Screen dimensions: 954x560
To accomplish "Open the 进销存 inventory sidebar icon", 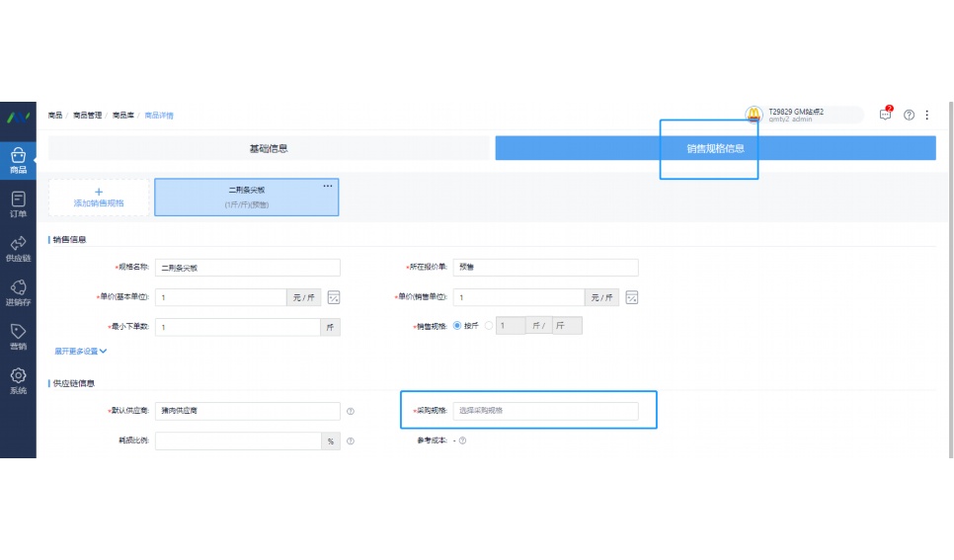I will click(x=18, y=292).
